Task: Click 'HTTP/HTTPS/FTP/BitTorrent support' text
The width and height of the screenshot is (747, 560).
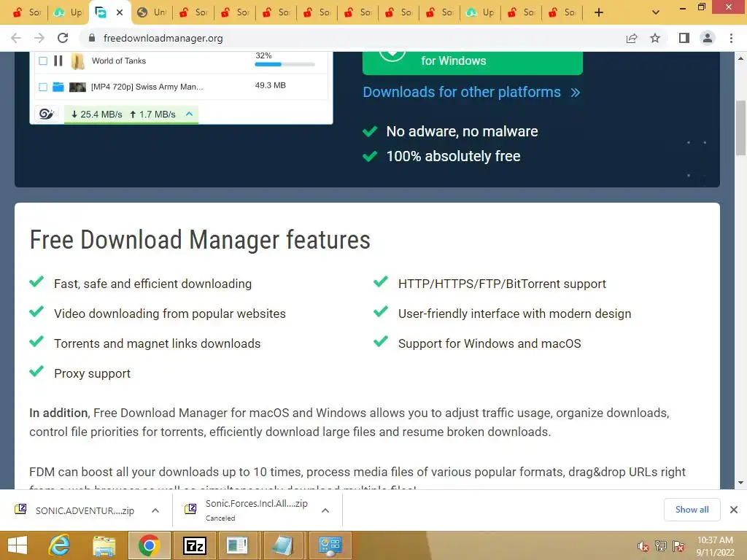Action: (502, 284)
